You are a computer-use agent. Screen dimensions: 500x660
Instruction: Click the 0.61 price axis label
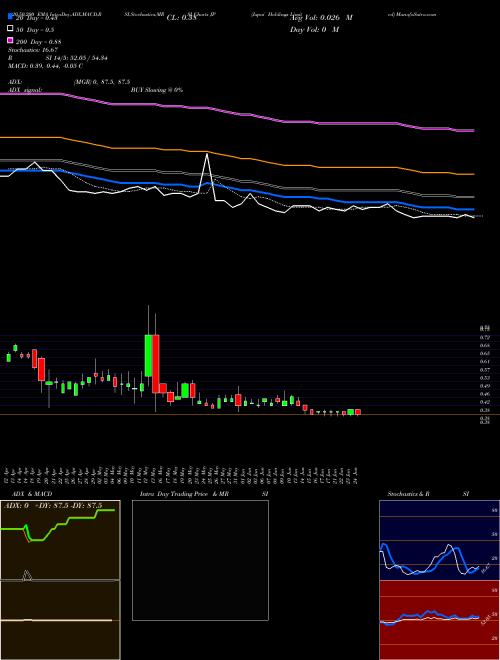coord(484,362)
